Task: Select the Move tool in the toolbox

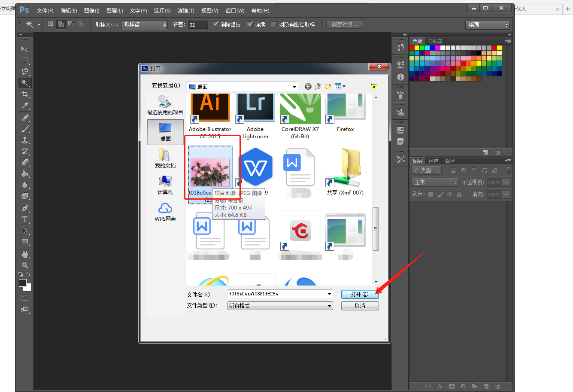Action: click(x=25, y=49)
